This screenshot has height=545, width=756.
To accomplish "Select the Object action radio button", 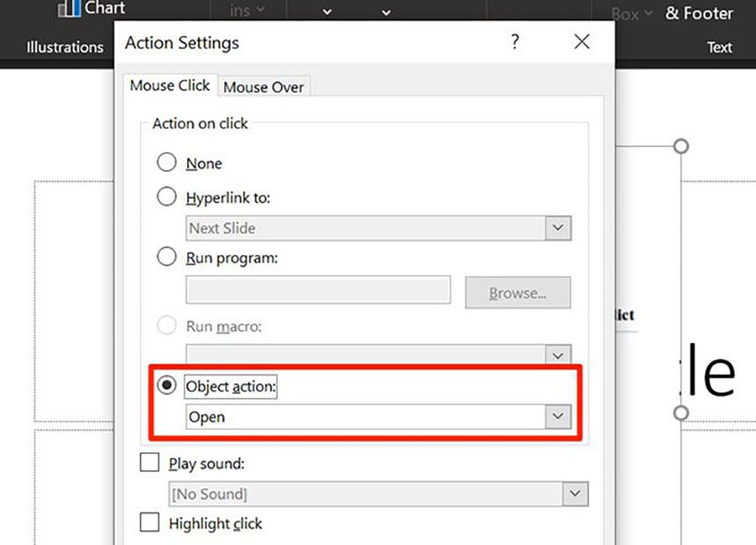I will pyautogui.click(x=166, y=386).
